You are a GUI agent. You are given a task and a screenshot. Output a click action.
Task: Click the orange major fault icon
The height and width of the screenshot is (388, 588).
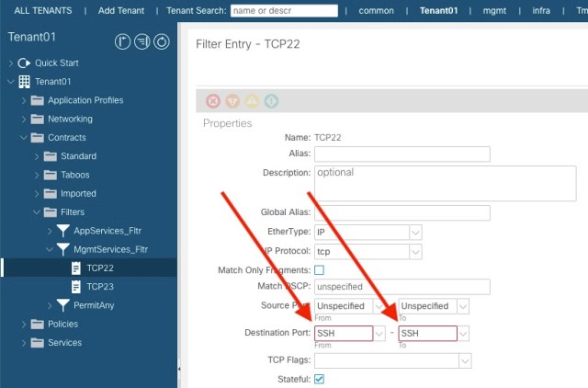pos(232,100)
